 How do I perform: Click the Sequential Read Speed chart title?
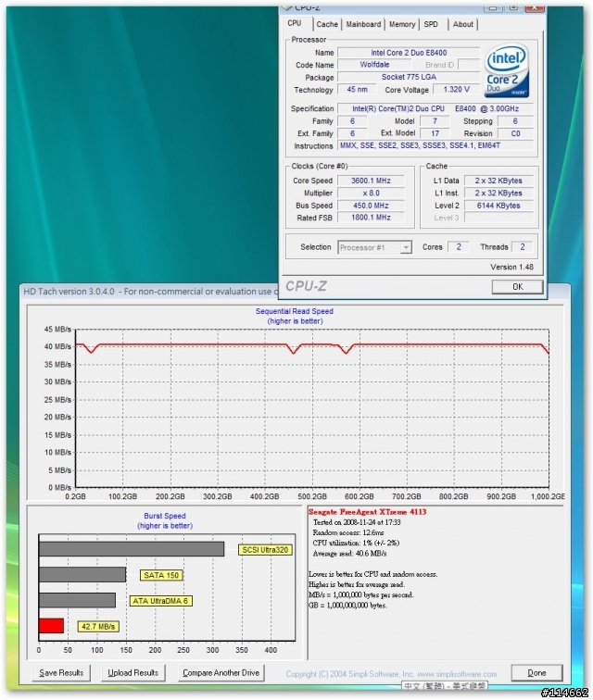click(295, 311)
